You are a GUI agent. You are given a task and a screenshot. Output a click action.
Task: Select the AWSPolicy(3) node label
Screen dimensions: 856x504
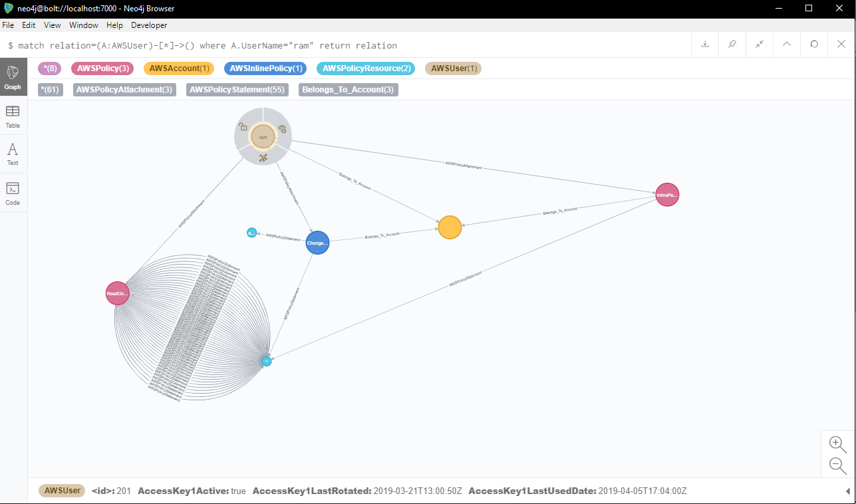point(102,68)
